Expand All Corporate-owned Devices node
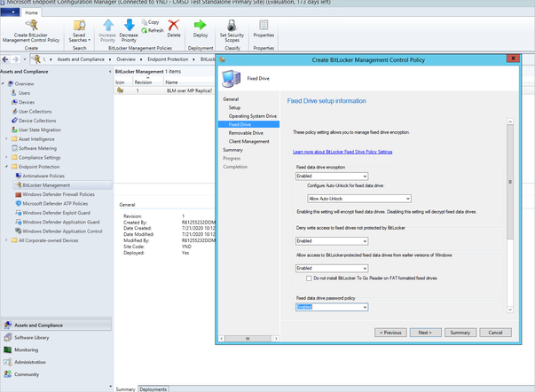 [6, 240]
